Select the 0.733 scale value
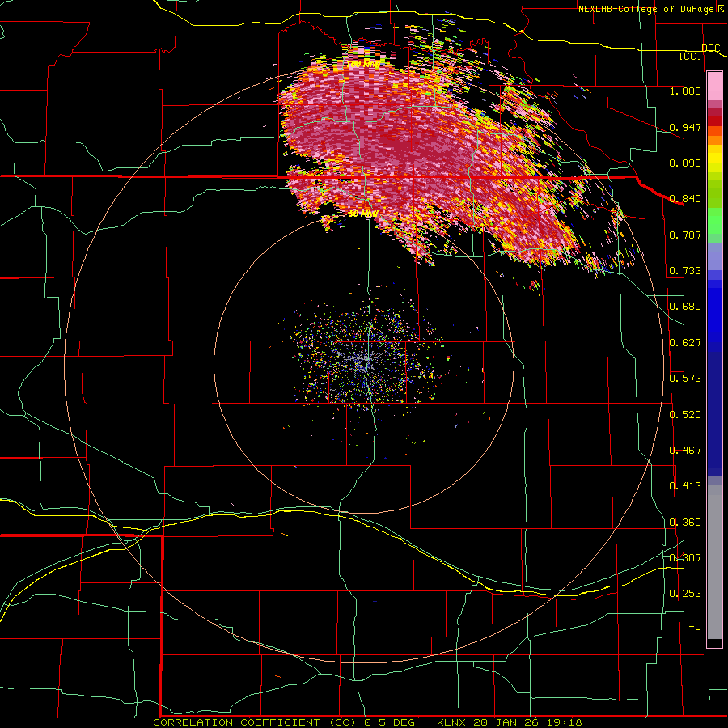Image resolution: width=728 pixels, height=728 pixels. [x=685, y=271]
